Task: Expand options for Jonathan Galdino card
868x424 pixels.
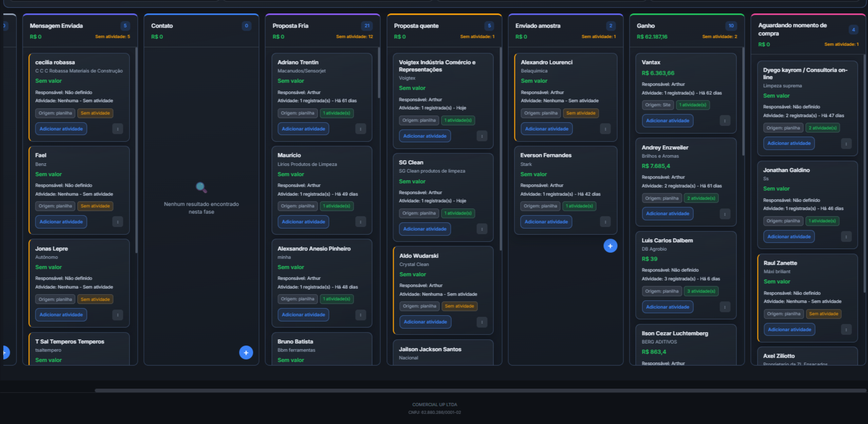Action: tap(846, 237)
